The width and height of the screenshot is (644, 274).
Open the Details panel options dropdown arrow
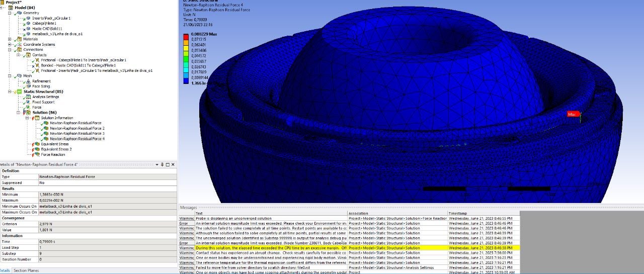[x=156, y=164]
